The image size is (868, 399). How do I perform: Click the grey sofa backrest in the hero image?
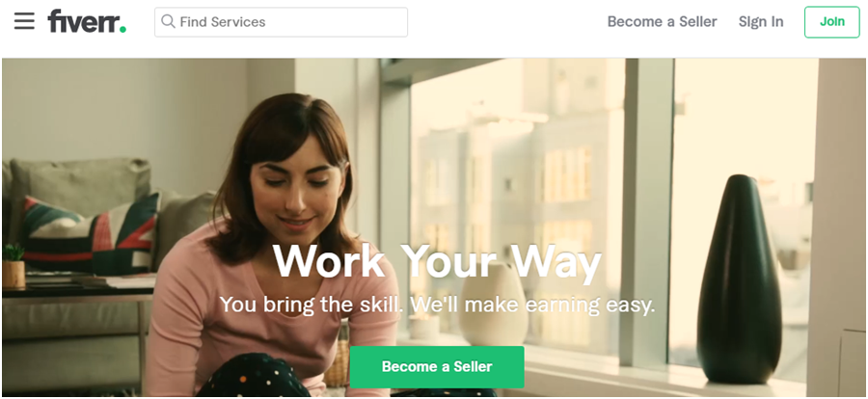coord(80,180)
